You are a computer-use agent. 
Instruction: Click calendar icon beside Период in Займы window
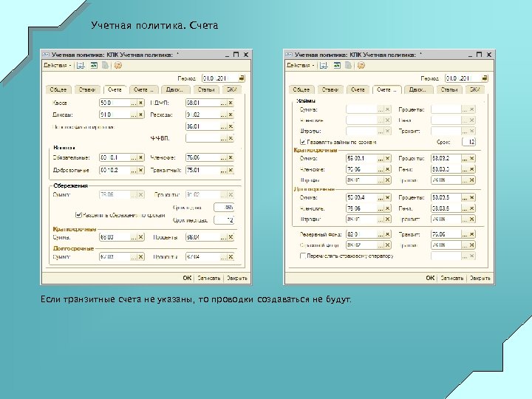(485, 78)
